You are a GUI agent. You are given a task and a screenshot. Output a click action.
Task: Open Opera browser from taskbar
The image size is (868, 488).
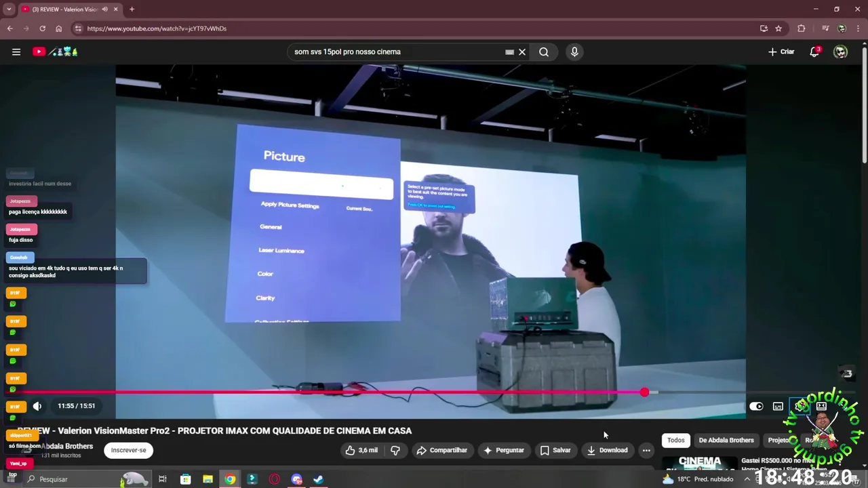[x=274, y=479]
